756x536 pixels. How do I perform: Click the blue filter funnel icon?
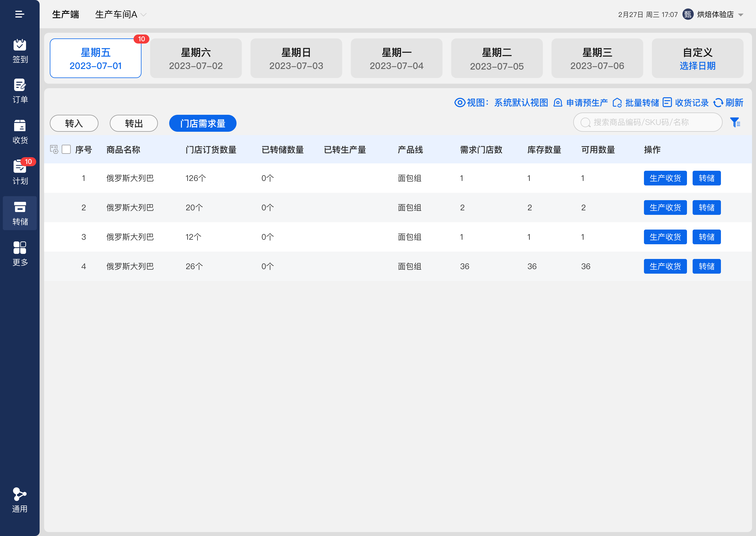pyautogui.click(x=735, y=122)
